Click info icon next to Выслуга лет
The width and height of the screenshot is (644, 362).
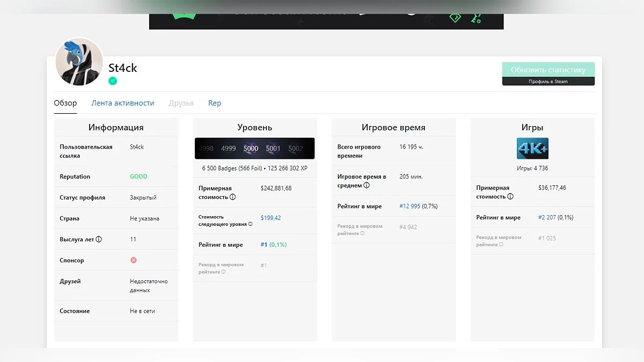click(x=99, y=240)
